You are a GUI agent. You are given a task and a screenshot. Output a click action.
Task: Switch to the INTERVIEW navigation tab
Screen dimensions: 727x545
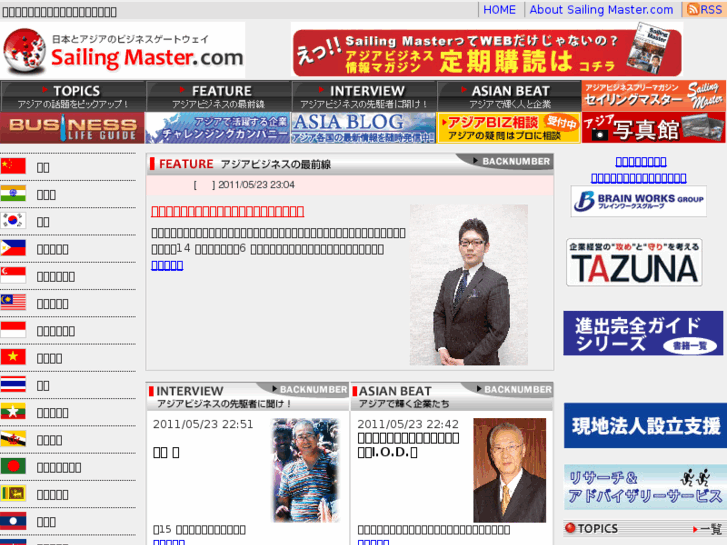click(364, 96)
